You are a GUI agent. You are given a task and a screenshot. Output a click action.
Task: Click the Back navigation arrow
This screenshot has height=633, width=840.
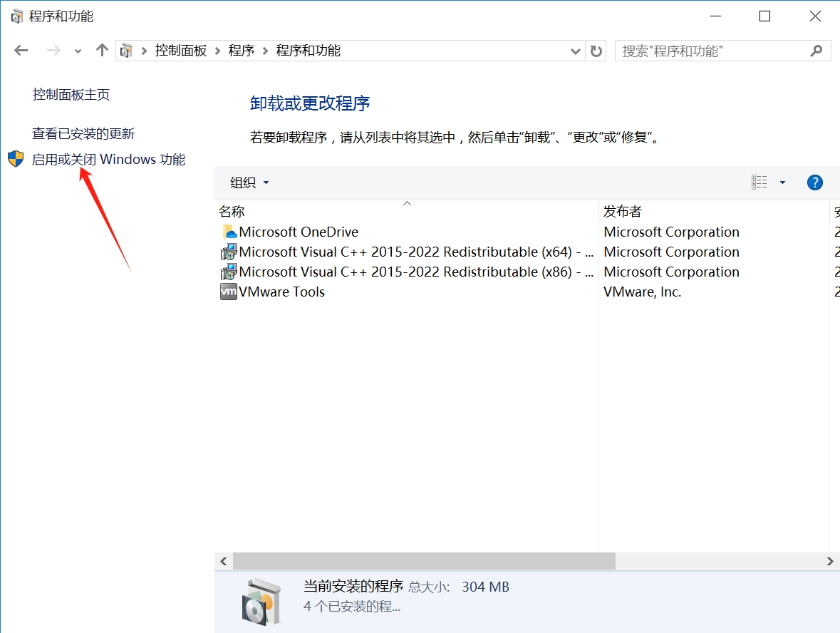pos(21,51)
